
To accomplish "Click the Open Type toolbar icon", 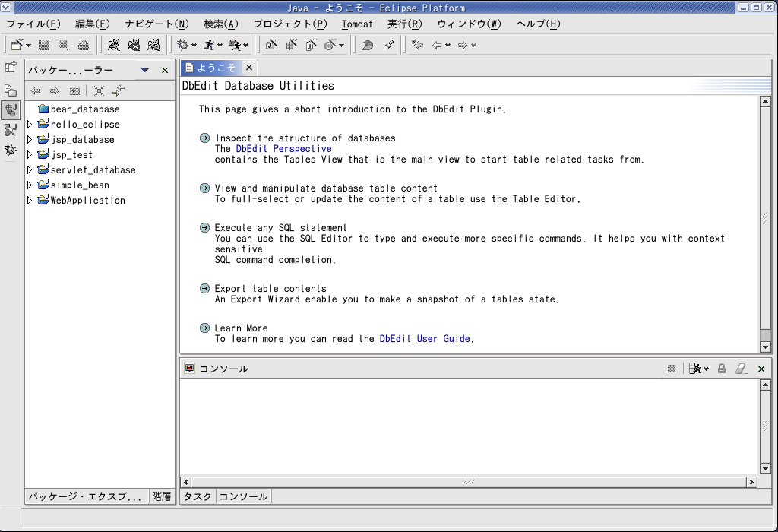I will 367,45.
